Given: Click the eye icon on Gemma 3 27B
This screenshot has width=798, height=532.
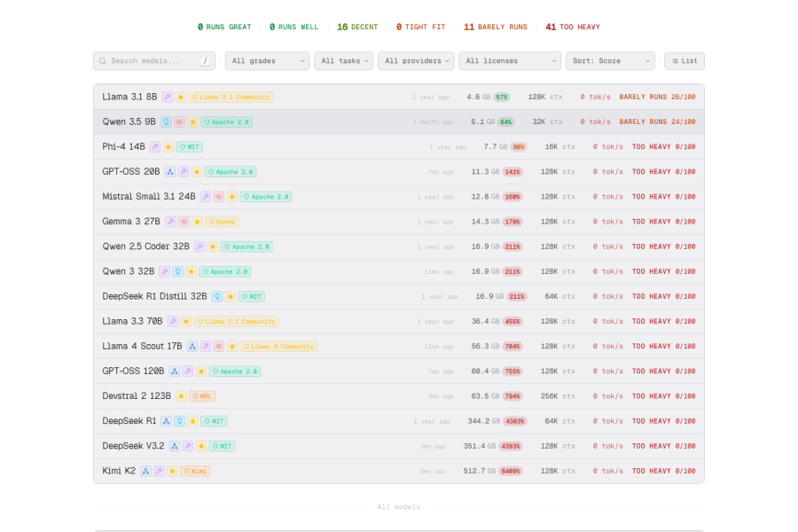Looking at the screenshot, I should [184, 221].
